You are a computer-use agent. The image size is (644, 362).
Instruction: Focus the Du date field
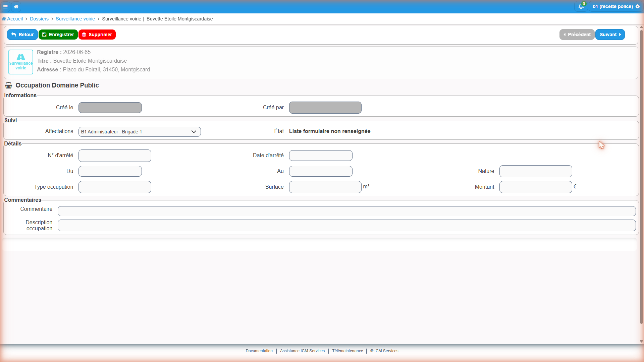tap(110, 171)
